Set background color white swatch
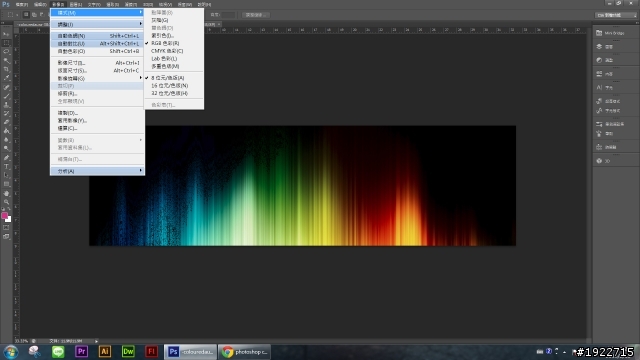This screenshot has height=360, width=640. tap(9, 220)
